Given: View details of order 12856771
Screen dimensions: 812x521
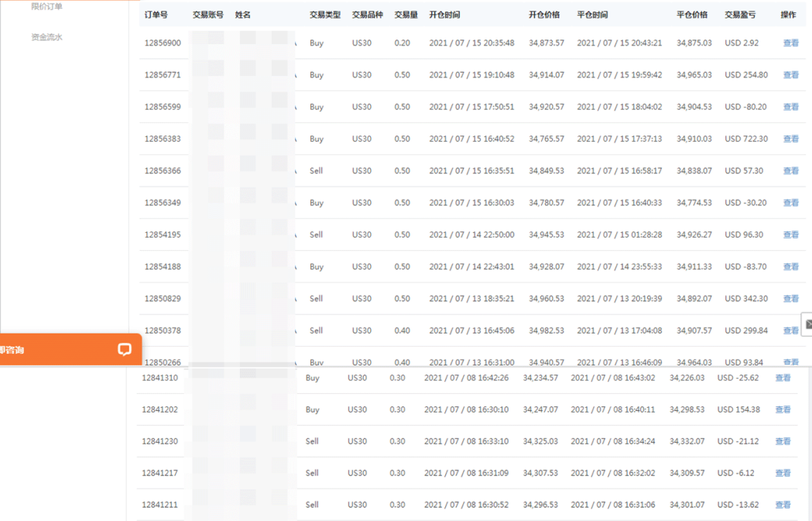Looking at the screenshot, I should 790,75.
